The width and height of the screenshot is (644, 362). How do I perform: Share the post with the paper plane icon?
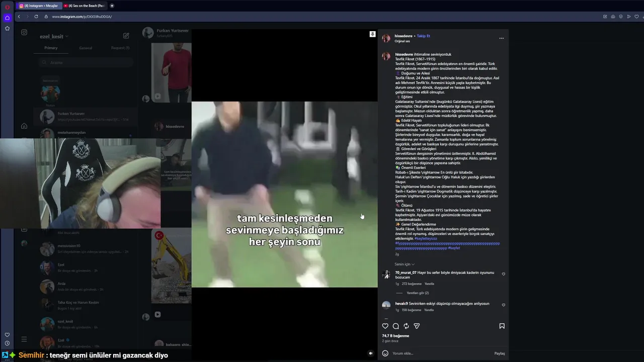(417, 326)
